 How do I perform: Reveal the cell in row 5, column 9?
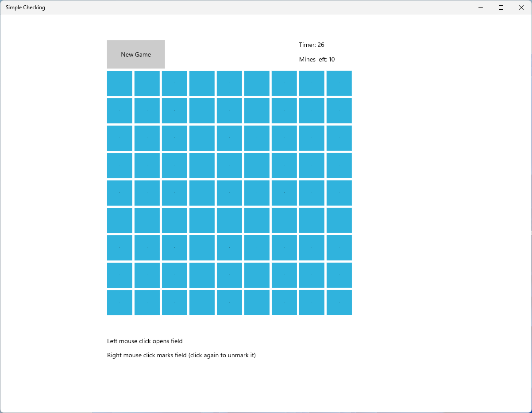339,193
